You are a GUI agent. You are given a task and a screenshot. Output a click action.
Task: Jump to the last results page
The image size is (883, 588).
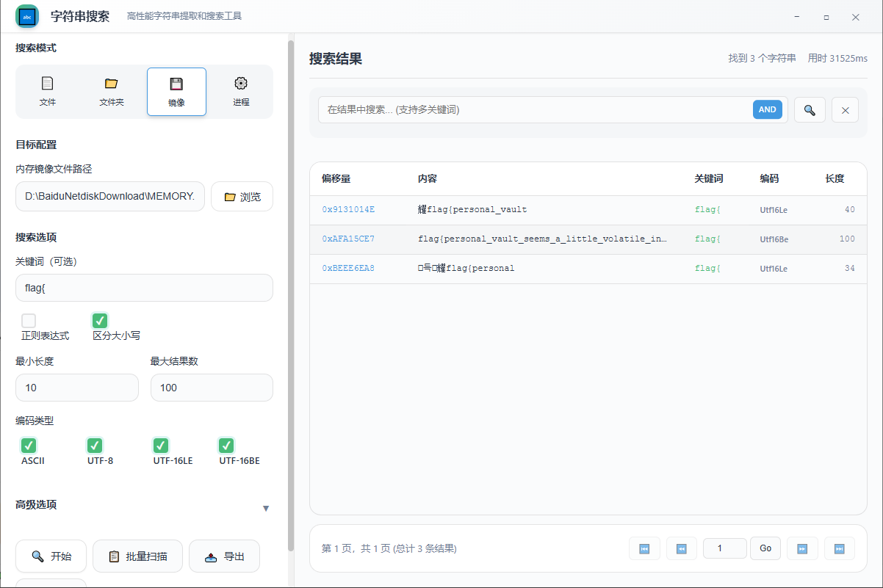pos(839,548)
